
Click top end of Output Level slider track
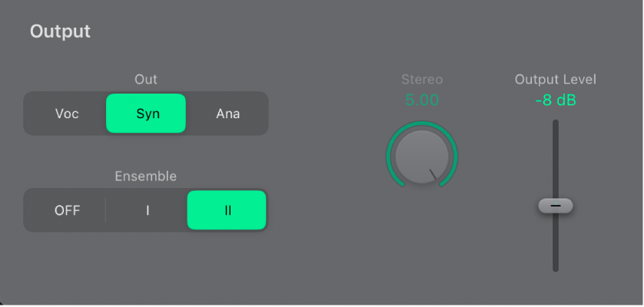pos(556,123)
